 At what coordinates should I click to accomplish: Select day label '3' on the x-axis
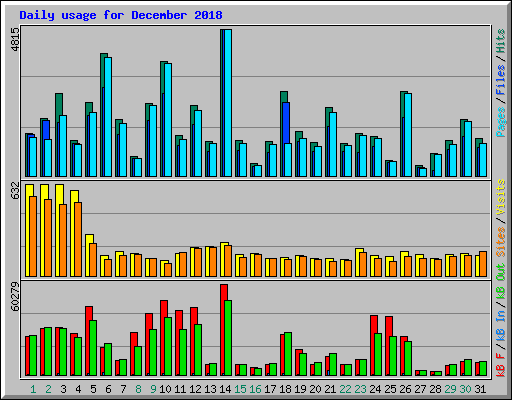(x=63, y=389)
